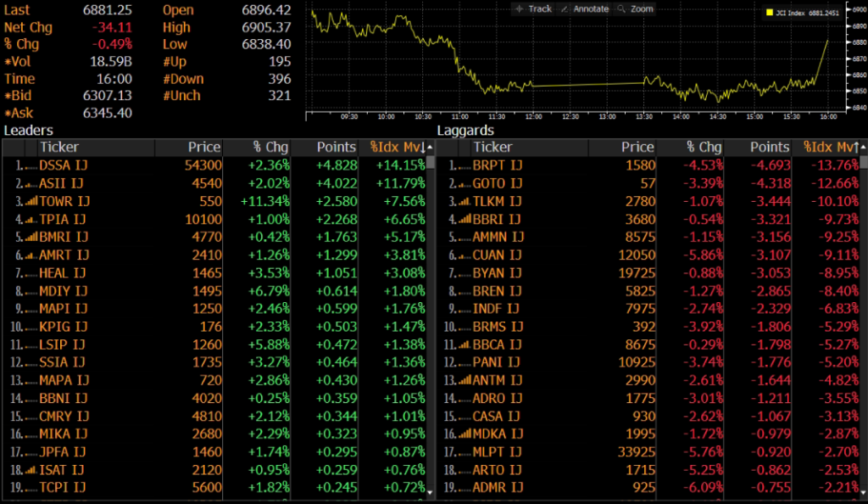Click the Leaders table scroll-down arrow
The width and height of the screenshot is (868, 504).
pyautogui.click(x=430, y=492)
